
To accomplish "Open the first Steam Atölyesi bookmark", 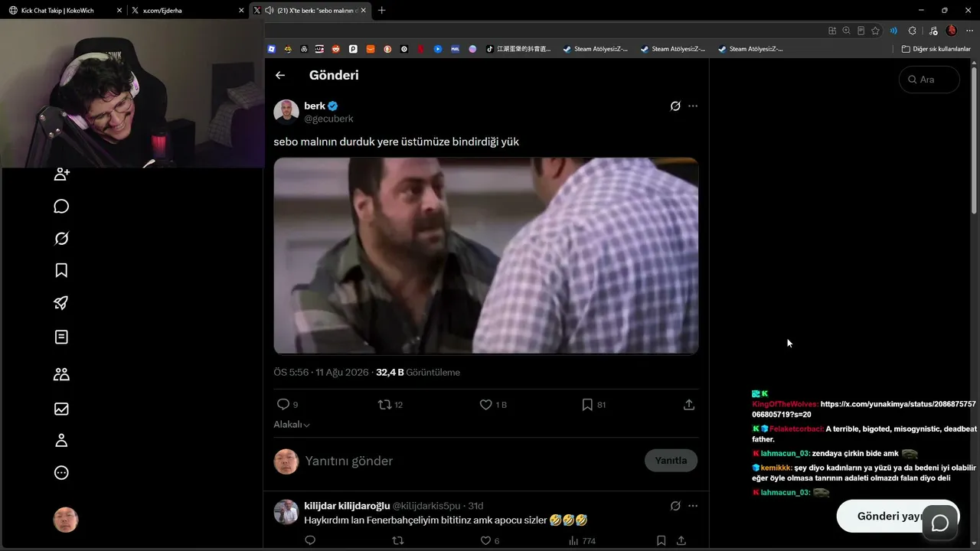I will (596, 49).
